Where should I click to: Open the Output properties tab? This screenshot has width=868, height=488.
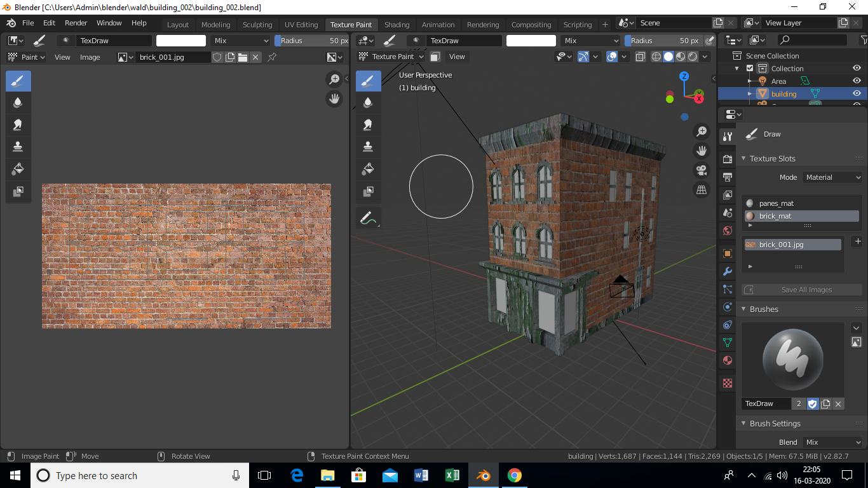click(x=728, y=177)
